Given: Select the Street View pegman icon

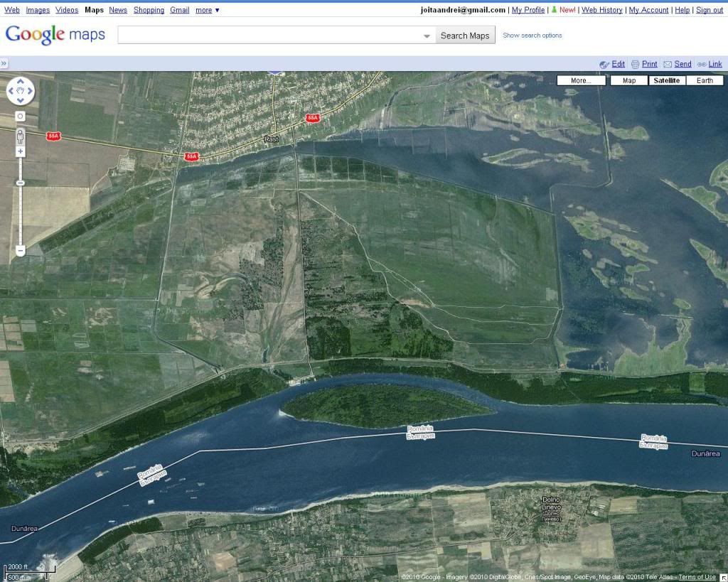Looking at the screenshot, I should tap(20, 137).
